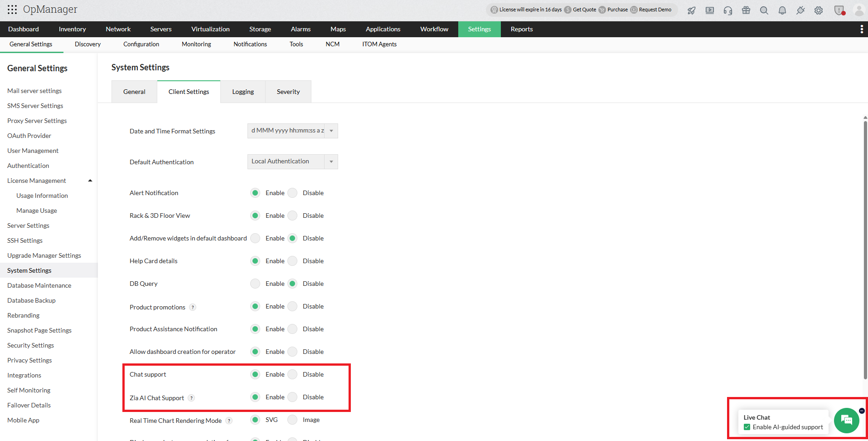
Task: Click the rocket quick-start icon
Action: (x=692, y=10)
